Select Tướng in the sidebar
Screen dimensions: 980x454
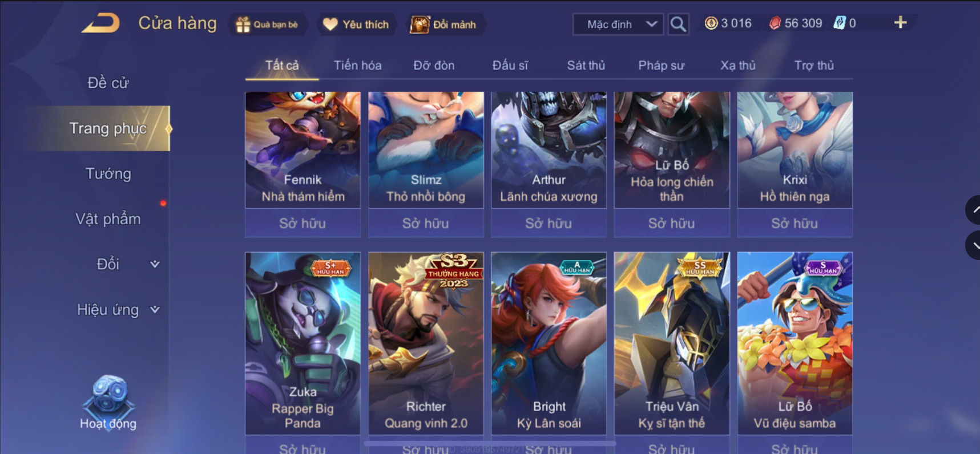108,173
